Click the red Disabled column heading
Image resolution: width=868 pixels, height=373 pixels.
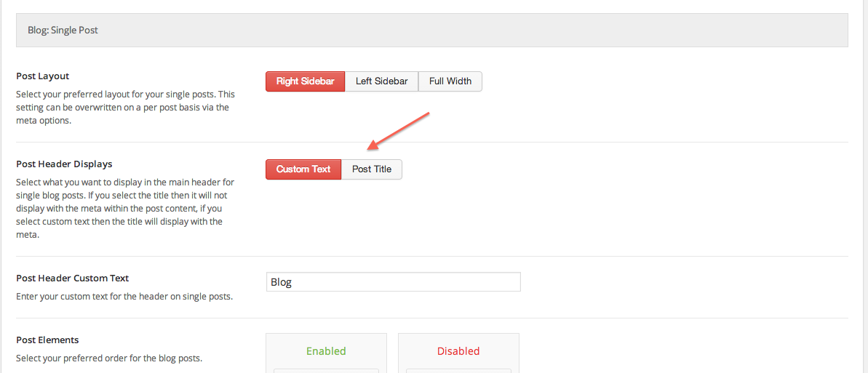pos(458,351)
